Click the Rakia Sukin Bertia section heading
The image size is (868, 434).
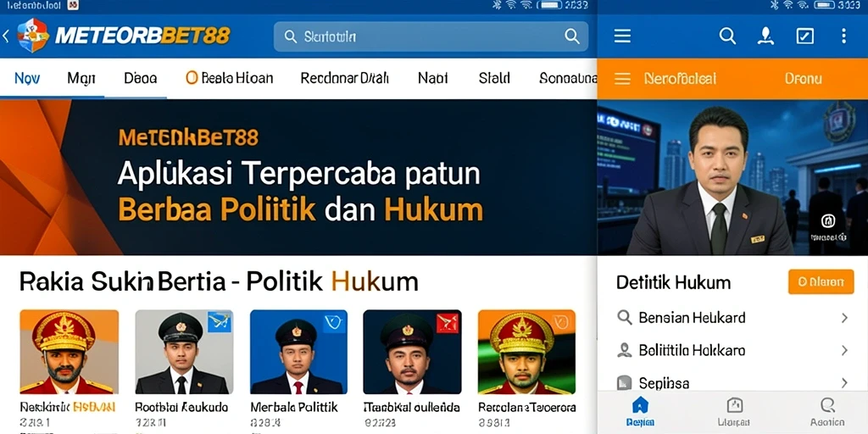219,281
